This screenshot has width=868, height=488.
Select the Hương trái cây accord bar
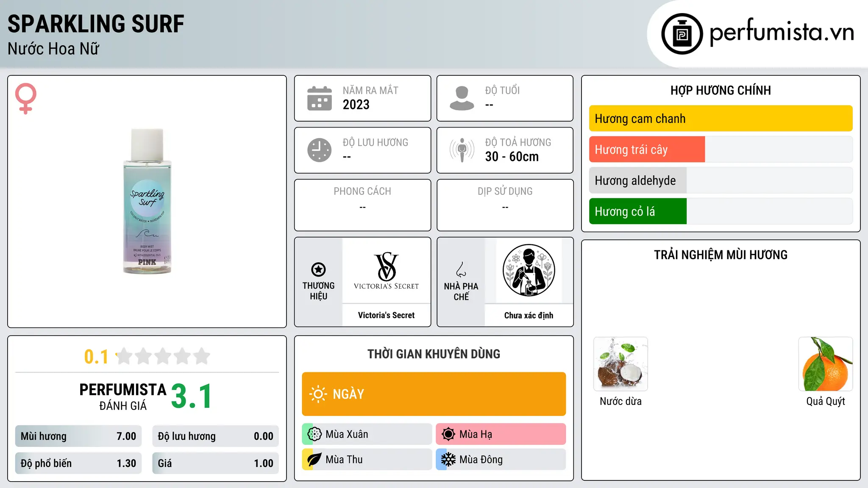[x=721, y=150]
